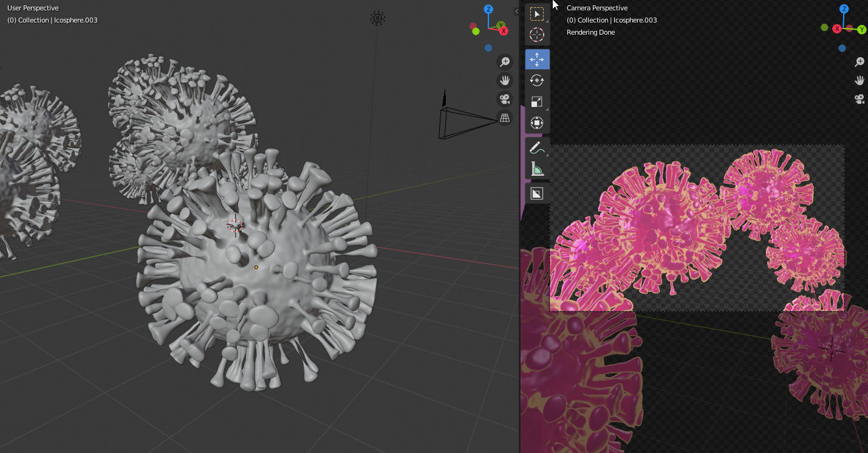Switch to the Rotate tool
Viewport: 868px width, 453px height.
537,80
